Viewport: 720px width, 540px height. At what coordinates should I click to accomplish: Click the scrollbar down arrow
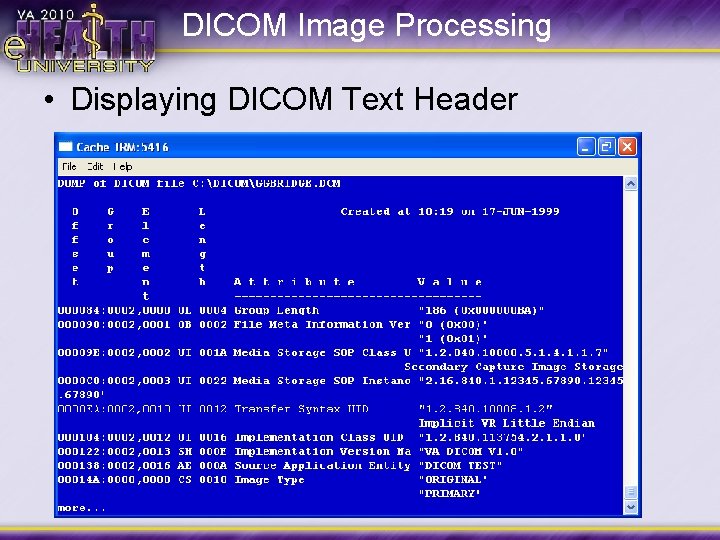click(x=631, y=507)
